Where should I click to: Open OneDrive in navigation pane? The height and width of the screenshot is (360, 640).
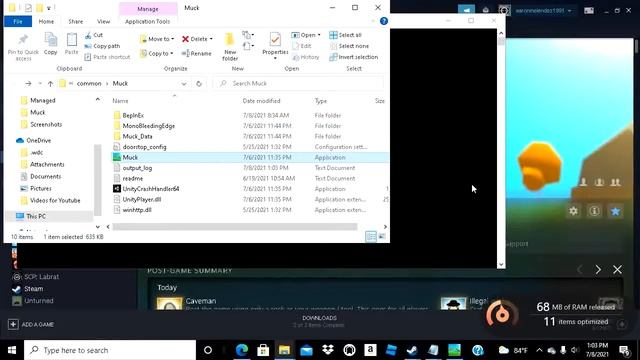click(38, 140)
